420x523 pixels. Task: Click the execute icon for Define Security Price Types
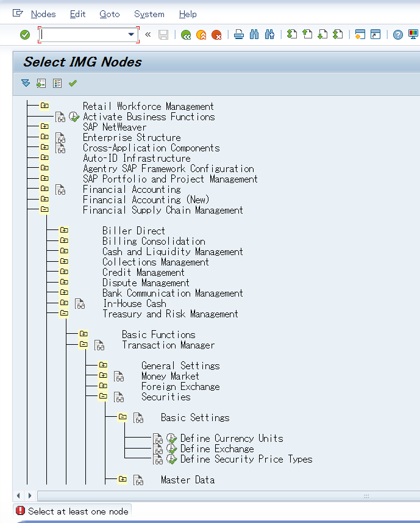(171, 459)
